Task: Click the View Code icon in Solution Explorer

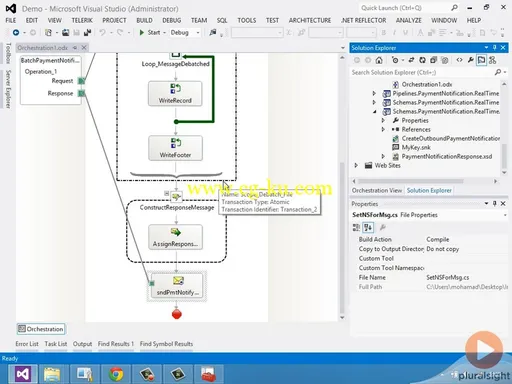Action: pos(459,60)
